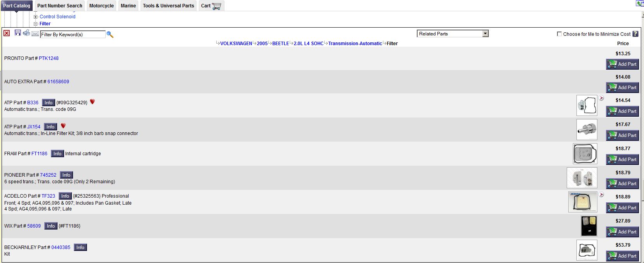Image resolution: width=644 pixels, height=263 pixels.
Task: Open part number 0440385 link
Action: 61,247
